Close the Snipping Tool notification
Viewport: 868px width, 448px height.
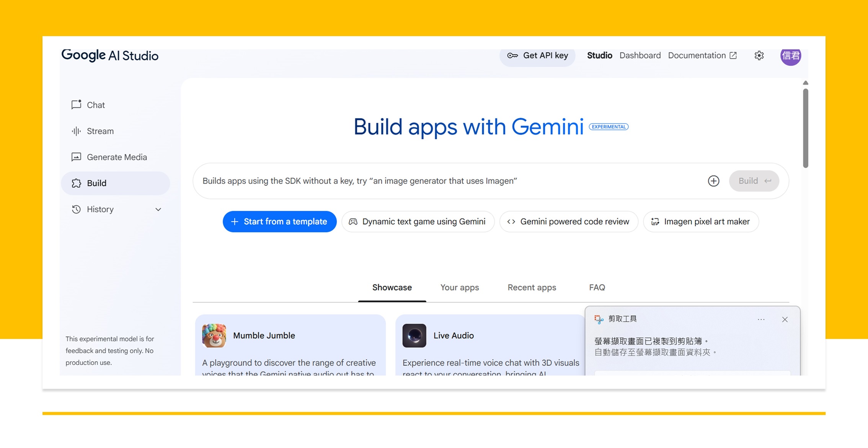click(x=785, y=319)
